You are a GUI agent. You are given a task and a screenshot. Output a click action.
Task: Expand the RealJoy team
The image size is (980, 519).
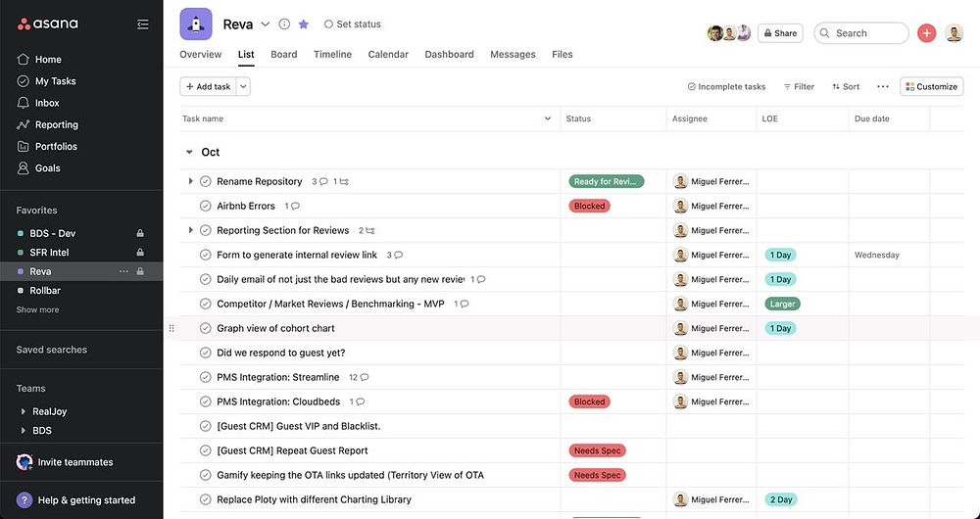(24, 411)
